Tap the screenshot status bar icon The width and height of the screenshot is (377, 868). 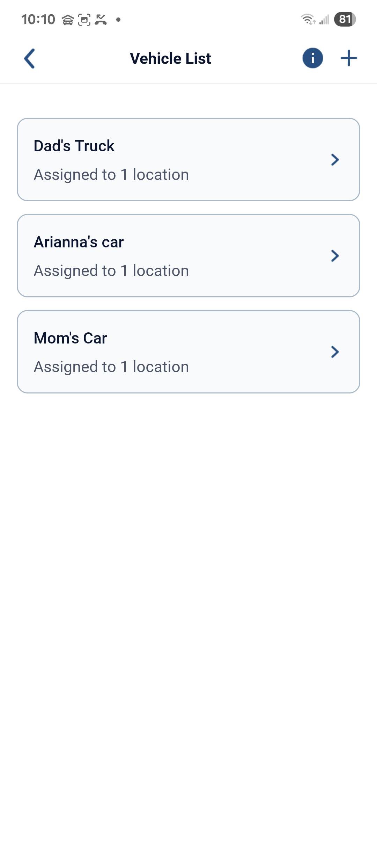84,20
